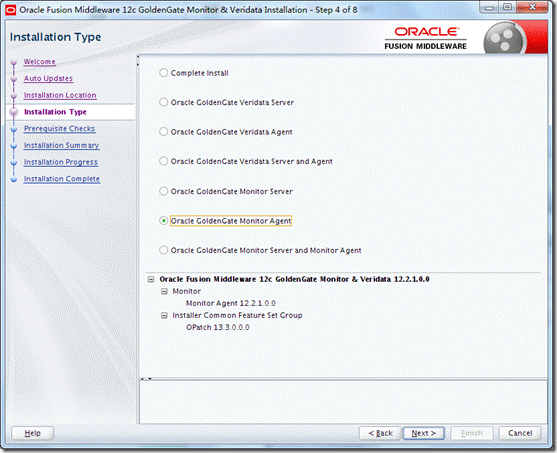Select Oracle GoldenGate Monitor Server radio button
The image size is (557, 453).
click(163, 191)
